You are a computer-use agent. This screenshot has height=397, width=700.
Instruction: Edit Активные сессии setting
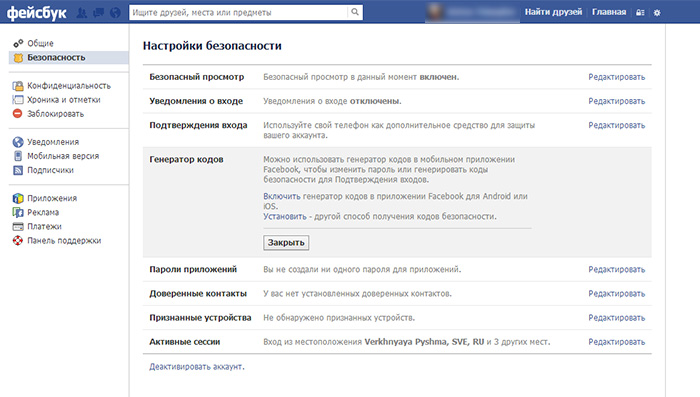(x=617, y=342)
